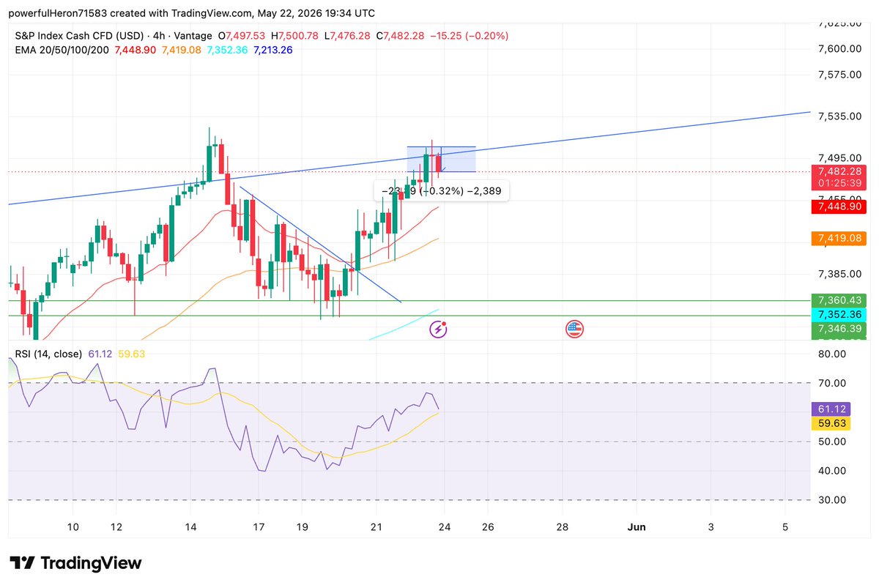The image size is (879, 588).
Task: Click the 7,575.00 price axis label
Action: pyautogui.click(x=839, y=75)
